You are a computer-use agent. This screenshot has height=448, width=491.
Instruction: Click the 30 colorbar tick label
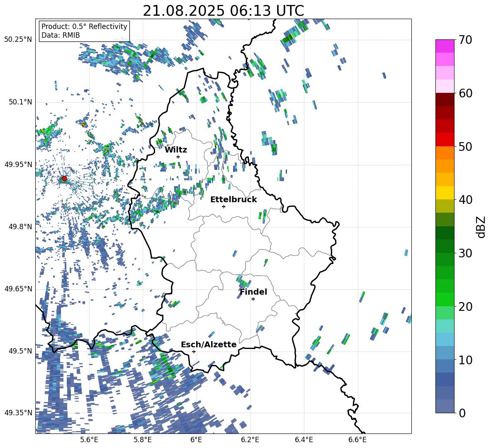(465, 253)
